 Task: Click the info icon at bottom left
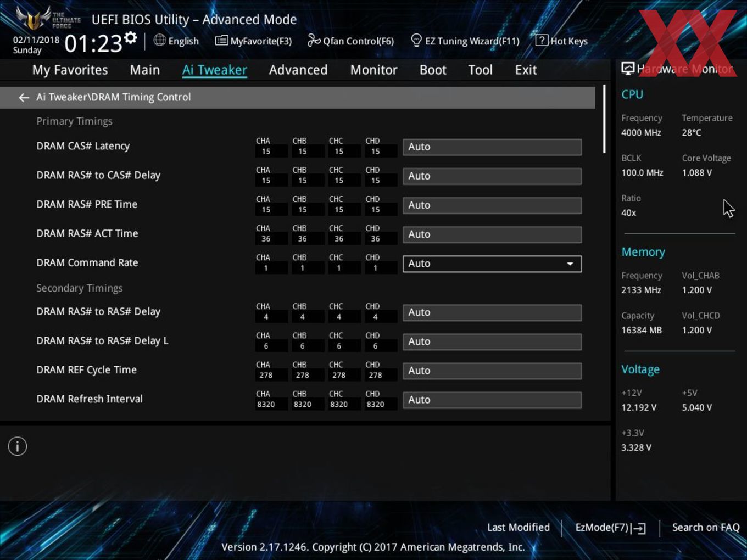pyautogui.click(x=18, y=446)
